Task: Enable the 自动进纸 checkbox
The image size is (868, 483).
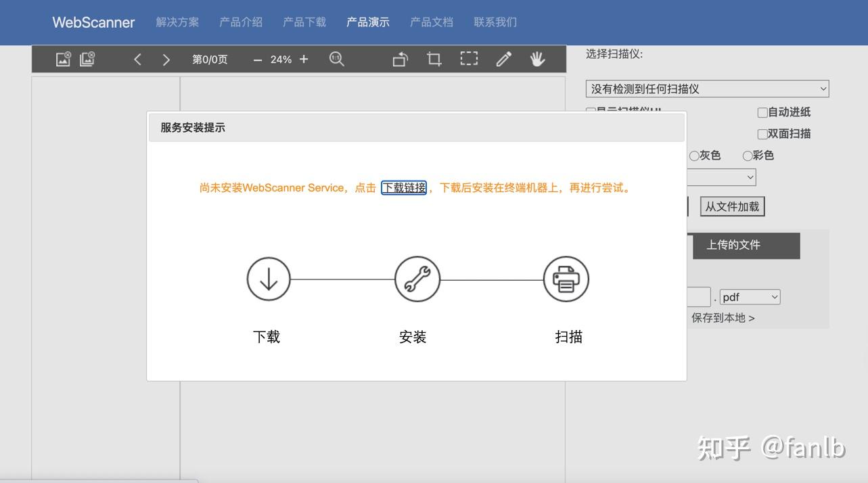Action: [x=762, y=112]
